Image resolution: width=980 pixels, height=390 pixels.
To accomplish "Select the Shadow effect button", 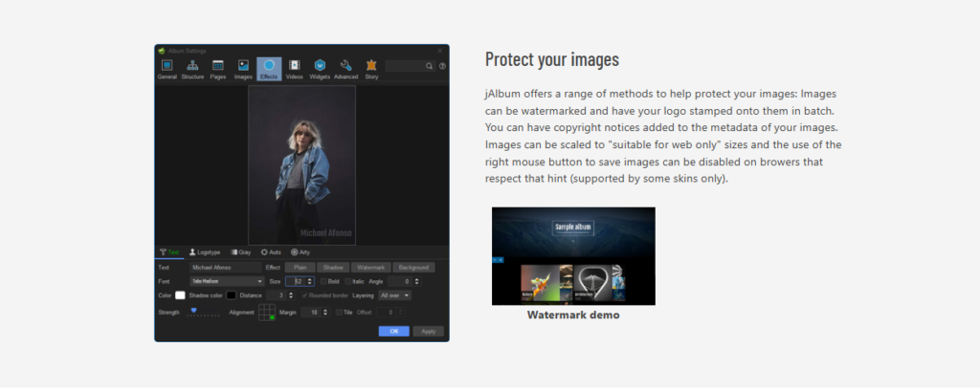I will (x=333, y=267).
